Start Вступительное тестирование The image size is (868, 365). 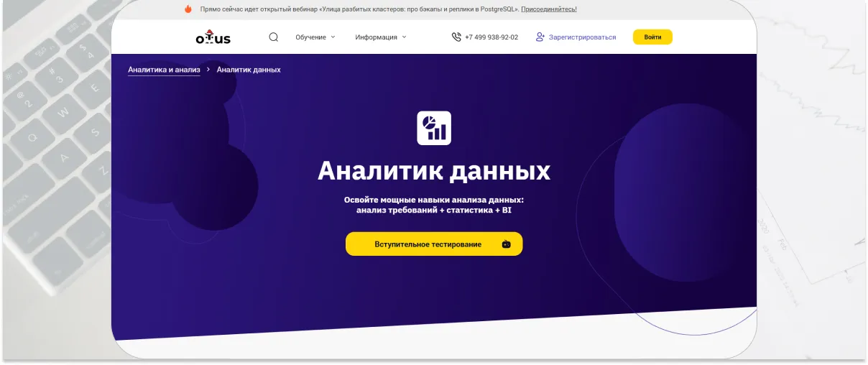click(434, 244)
